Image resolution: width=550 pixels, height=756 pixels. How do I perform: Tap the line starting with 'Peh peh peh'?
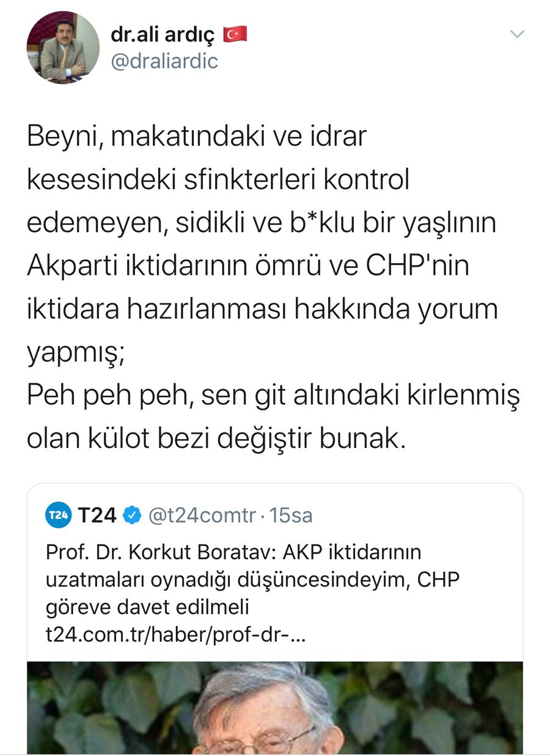(x=273, y=398)
